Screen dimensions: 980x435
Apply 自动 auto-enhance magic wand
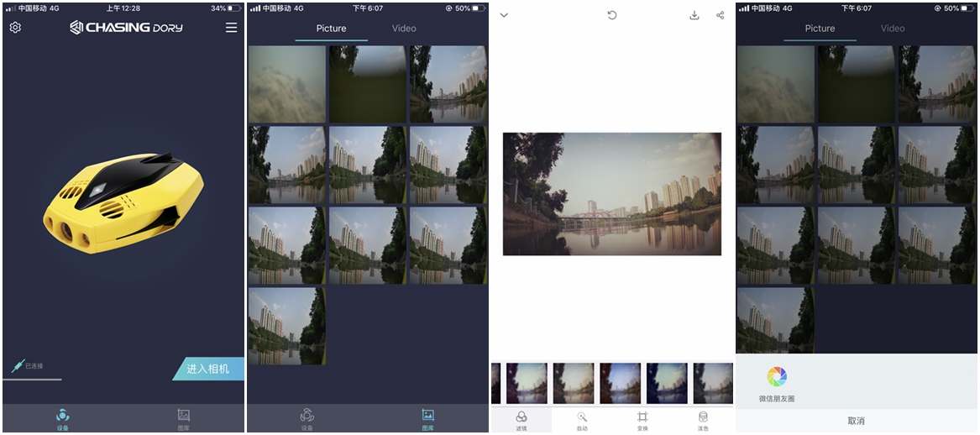pyautogui.click(x=582, y=420)
